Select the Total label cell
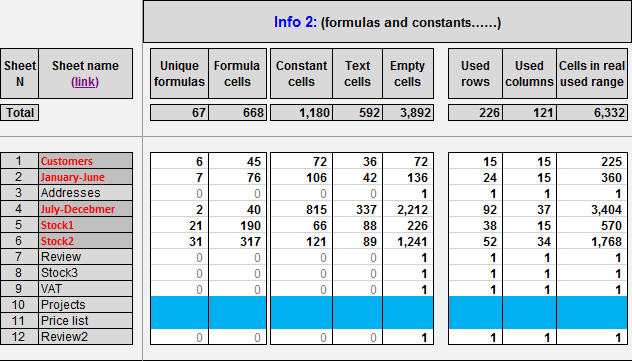The image size is (632, 361). click(x=20, y=112)
